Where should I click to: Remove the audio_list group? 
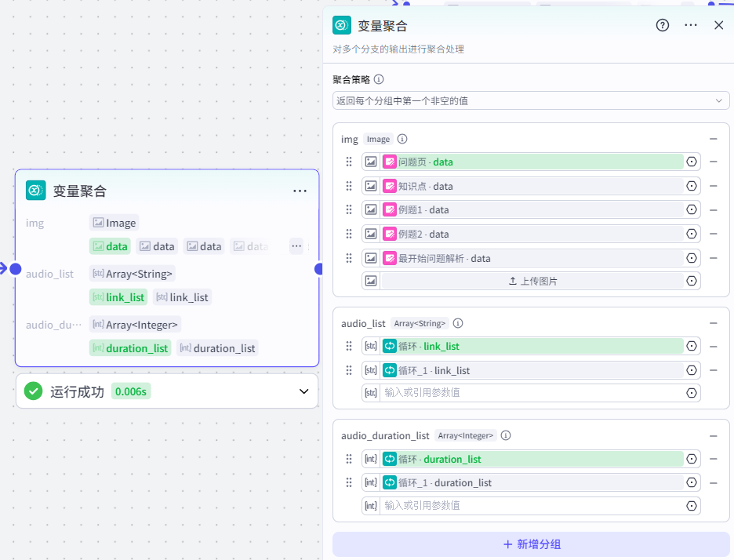(714, 323)
